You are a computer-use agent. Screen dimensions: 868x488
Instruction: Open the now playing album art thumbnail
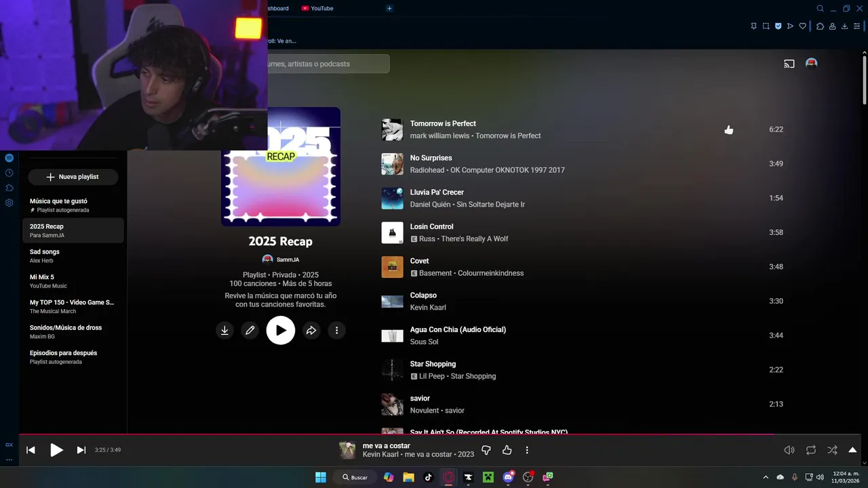[x=347, y=450]
